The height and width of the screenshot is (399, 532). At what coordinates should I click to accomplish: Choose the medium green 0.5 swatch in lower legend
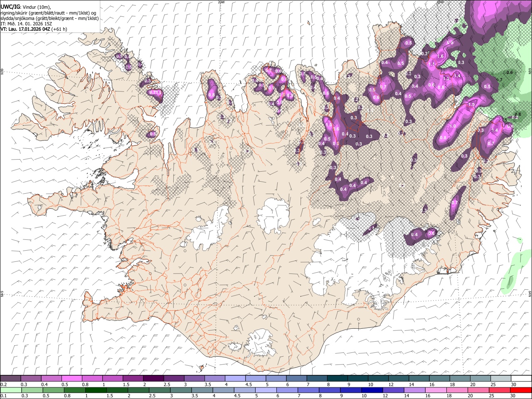54,390
